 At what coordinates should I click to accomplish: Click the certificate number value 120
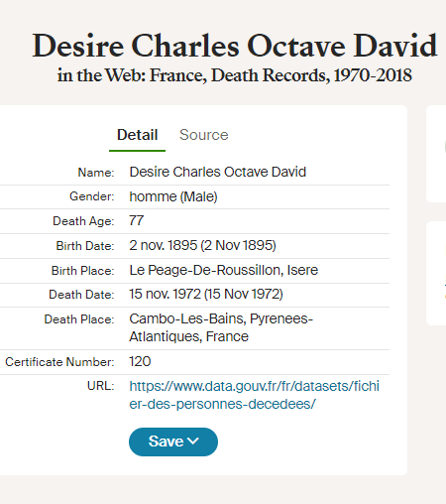click(x=140, y=361)
